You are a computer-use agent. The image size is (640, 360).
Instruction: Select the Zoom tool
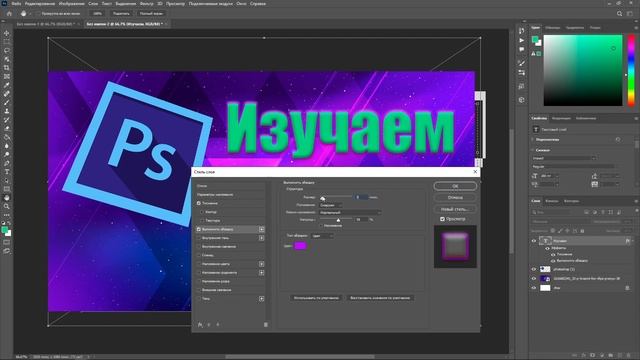pos(7,207)
